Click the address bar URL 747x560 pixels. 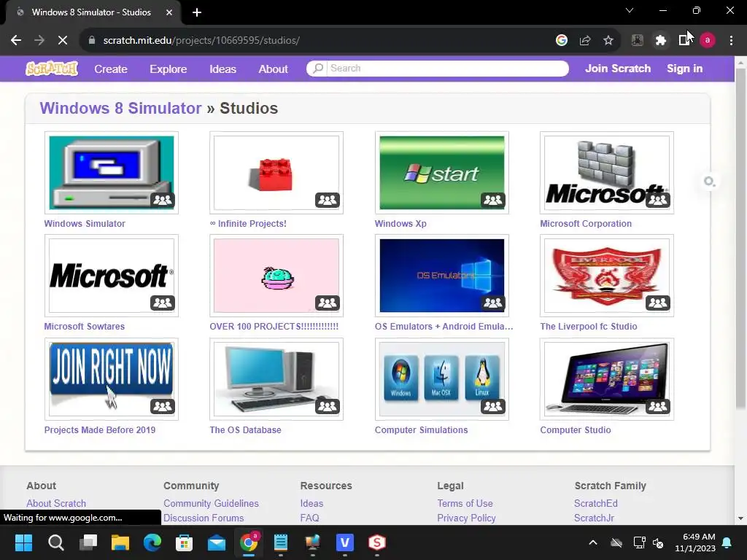pyautogui.click(x=201, y=41)
